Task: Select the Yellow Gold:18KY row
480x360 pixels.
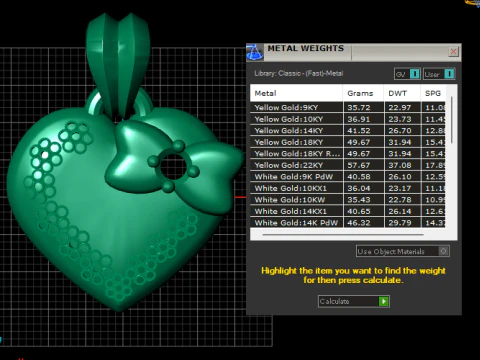Action: pyautogui.click(x=348, y=142)
